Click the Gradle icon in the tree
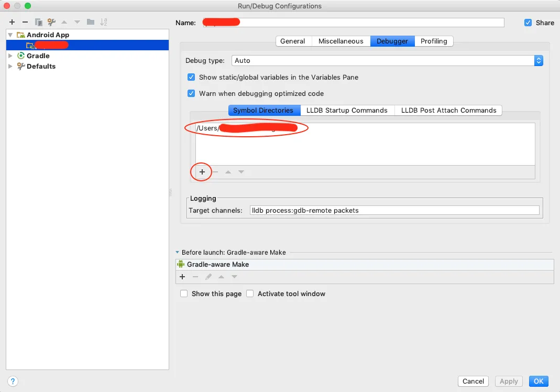 click(x=21, y=56)
